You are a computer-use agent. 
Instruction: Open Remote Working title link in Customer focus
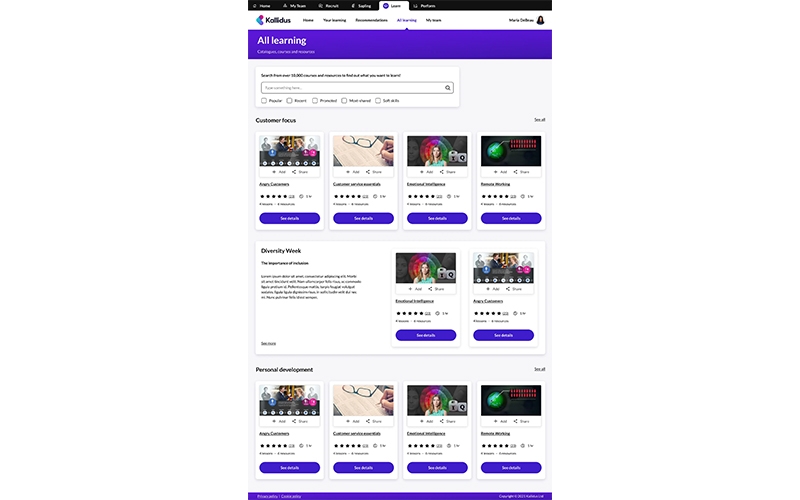pyautogui.click(x=495, y=184)
